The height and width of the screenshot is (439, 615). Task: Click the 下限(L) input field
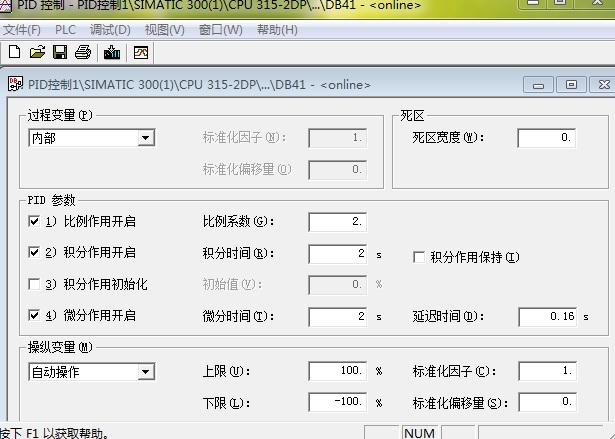pos(338,402)
